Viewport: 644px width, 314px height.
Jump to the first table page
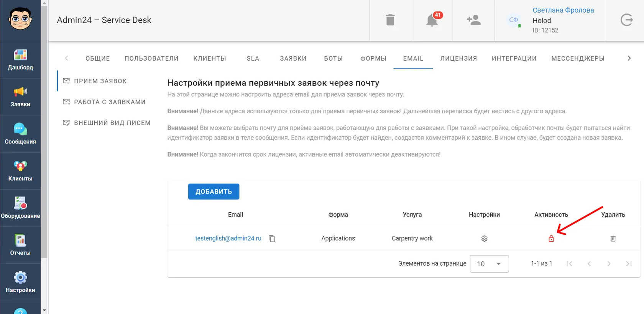[x=569, y=264]
